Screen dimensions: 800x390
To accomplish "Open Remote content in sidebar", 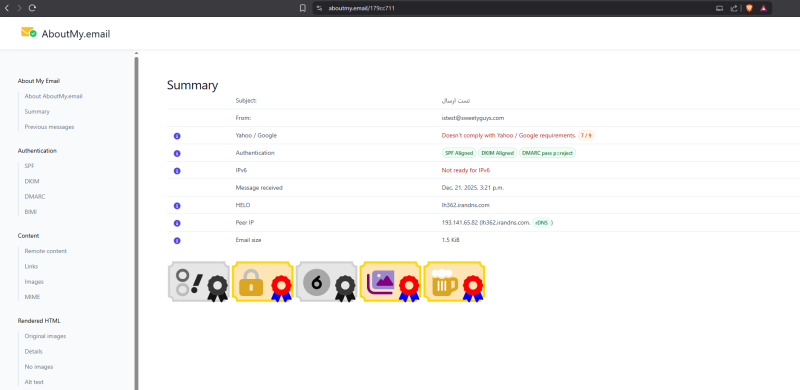I will (46, 251).
